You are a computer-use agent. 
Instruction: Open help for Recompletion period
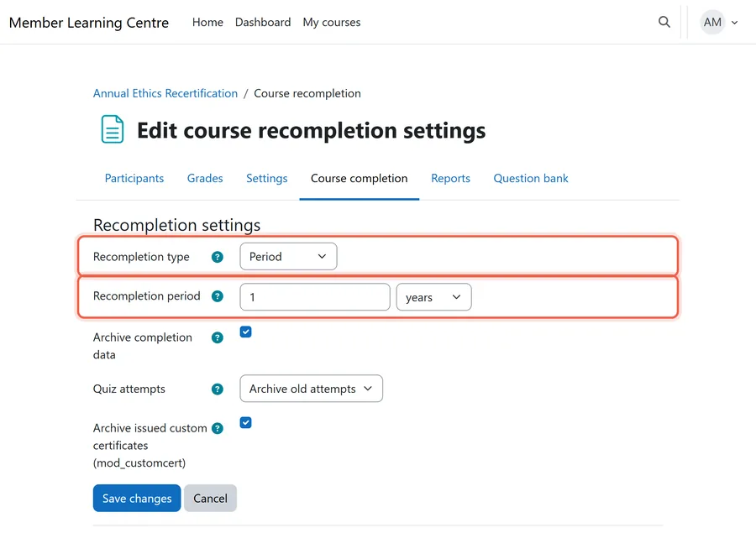[218, 295]
